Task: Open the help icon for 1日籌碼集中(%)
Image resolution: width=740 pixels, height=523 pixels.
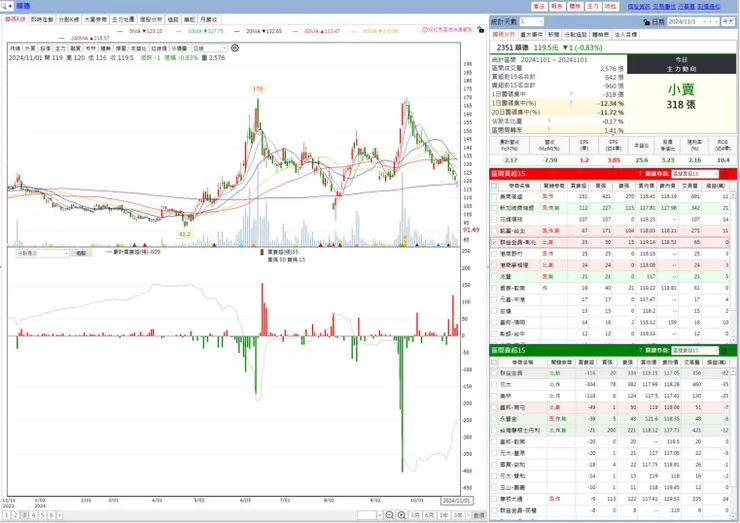Action: click(x=571, y=103)
